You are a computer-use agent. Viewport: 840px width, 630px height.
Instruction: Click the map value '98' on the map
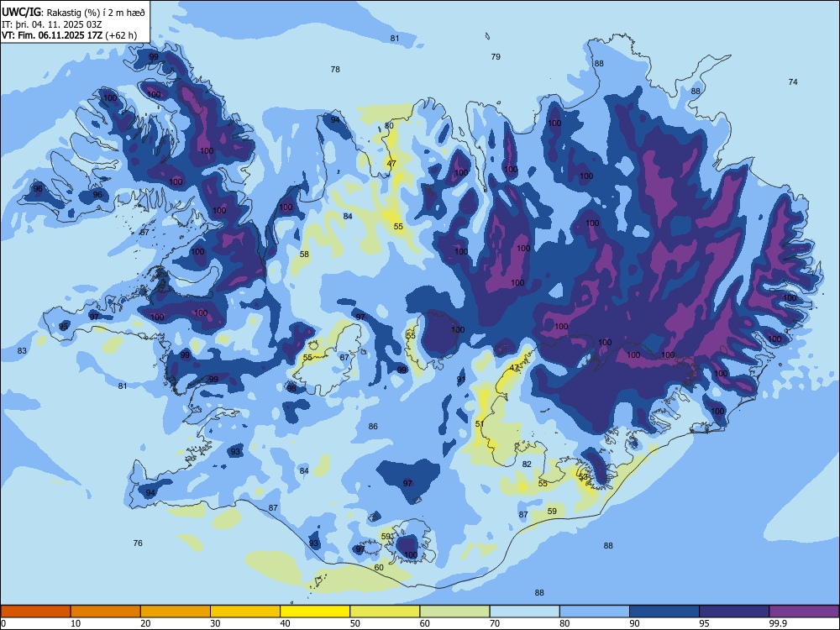tap(291, 388)
